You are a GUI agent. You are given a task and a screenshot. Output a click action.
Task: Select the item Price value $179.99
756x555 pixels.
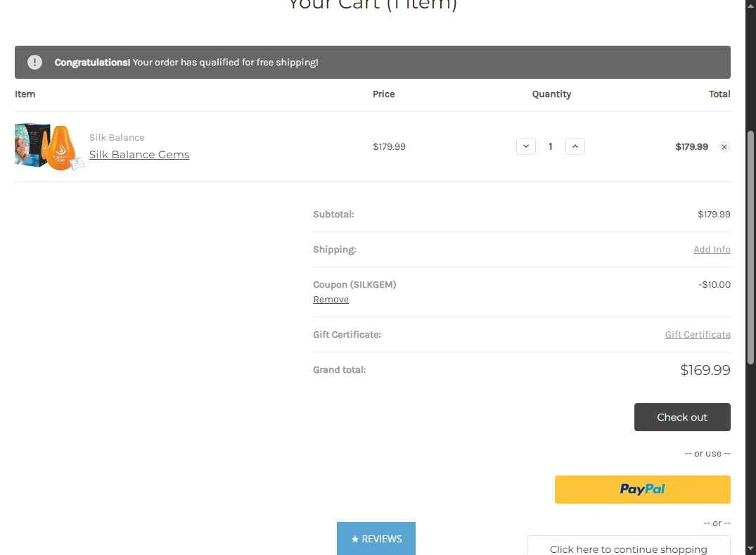389,146
